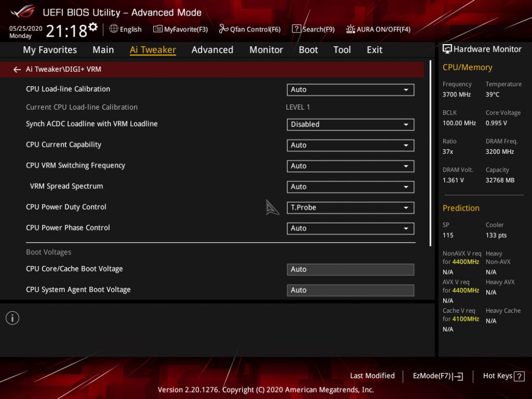Click the CPU Load-line Calibration label
The width and height of the screenshot is (532, 399).
click(68, 89)
